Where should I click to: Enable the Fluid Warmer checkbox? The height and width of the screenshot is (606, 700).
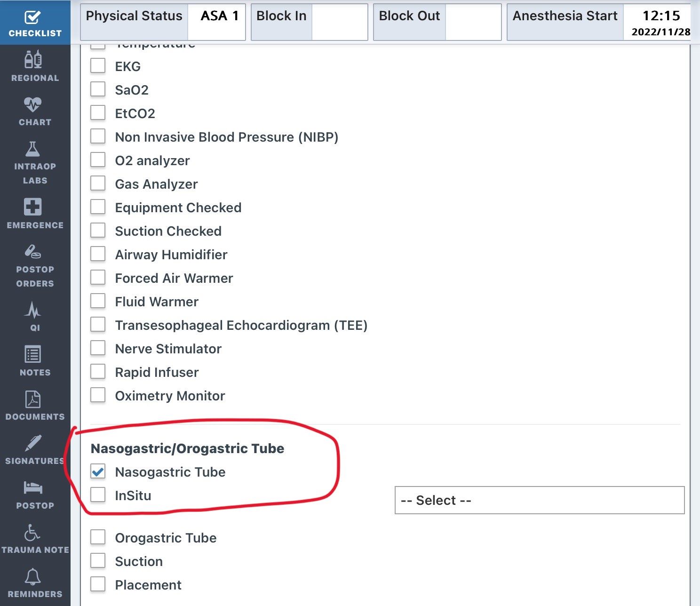98,301
